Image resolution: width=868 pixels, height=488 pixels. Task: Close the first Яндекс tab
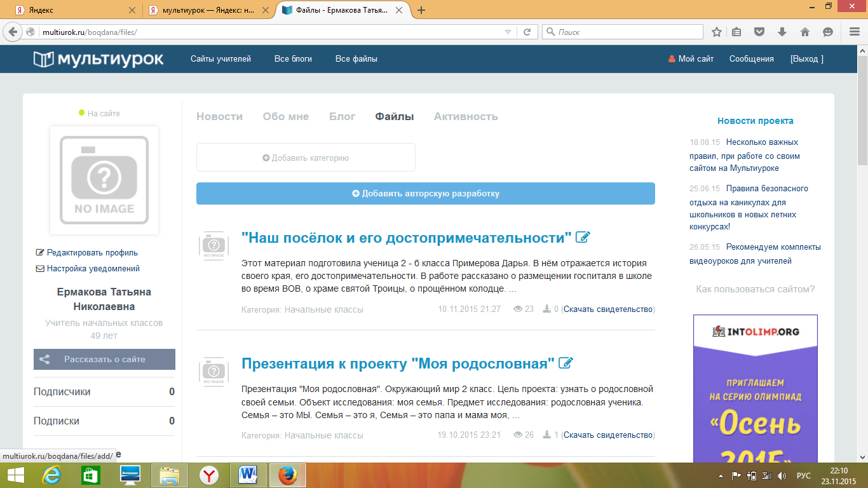click(132, 10)
